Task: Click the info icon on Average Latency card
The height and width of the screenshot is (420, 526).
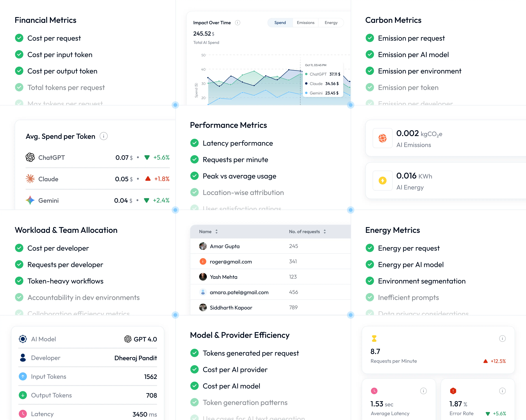Action: click(x=423, y=391)
